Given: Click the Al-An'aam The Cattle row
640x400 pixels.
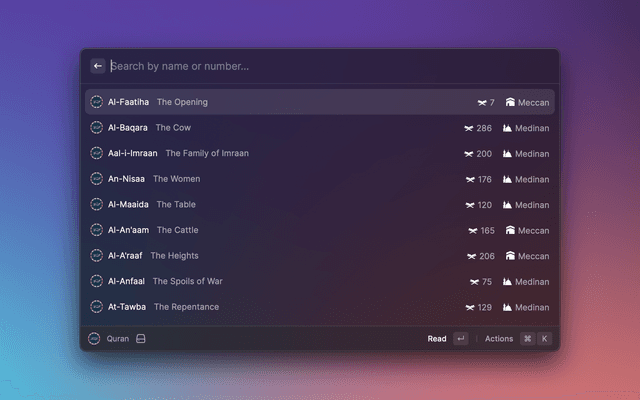Looking at the screenshot, I should pos(320,230).
